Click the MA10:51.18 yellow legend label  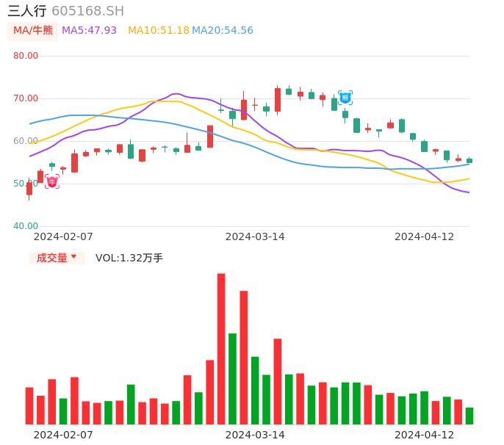pos(158,31)
